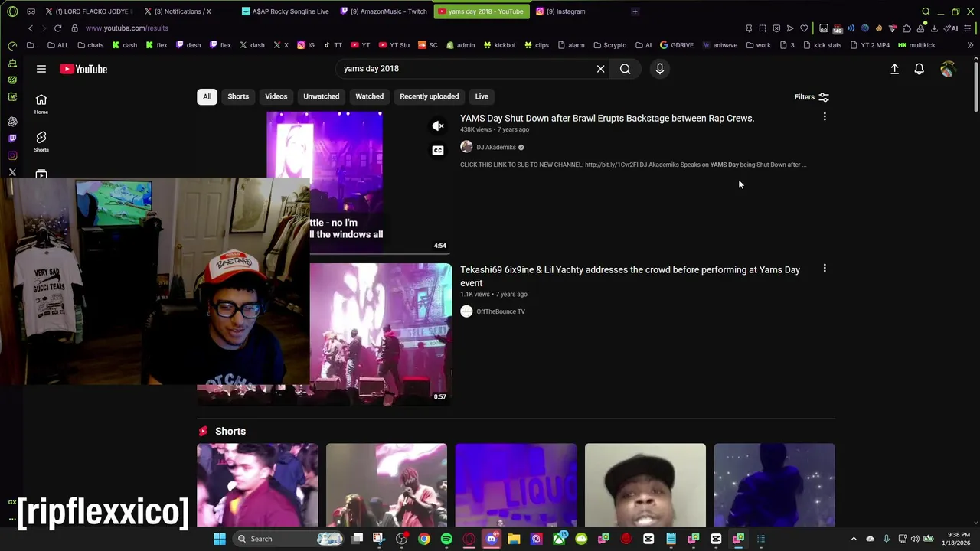Open the kickbot bookmark
Screen dimensions: 980x551
pos(499,45)
